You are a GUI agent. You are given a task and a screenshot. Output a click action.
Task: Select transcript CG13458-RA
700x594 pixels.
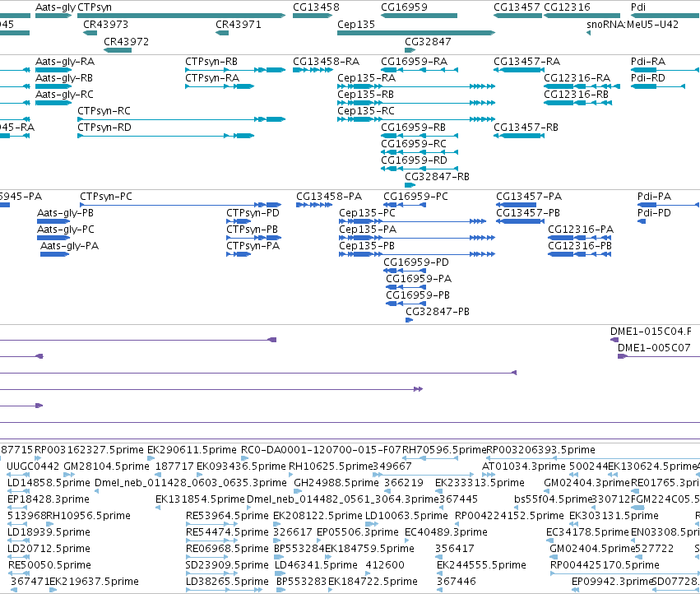pyautogui.click(x=313, y=70)
